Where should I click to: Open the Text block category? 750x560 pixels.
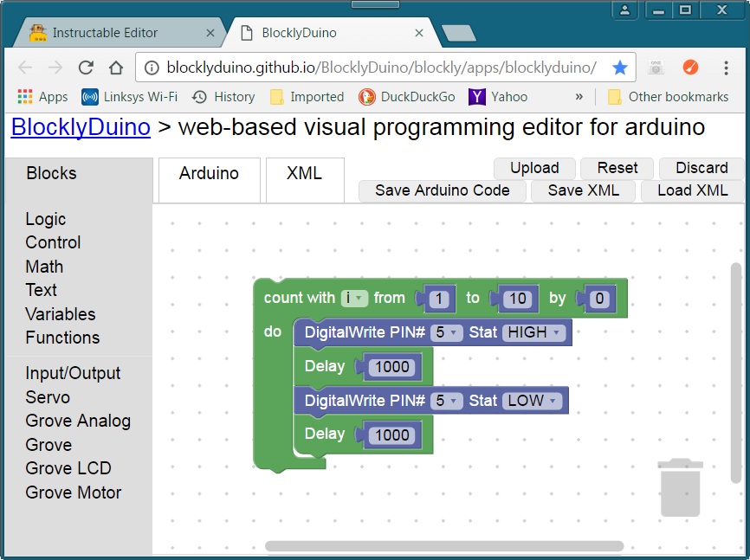coord(41,290)
